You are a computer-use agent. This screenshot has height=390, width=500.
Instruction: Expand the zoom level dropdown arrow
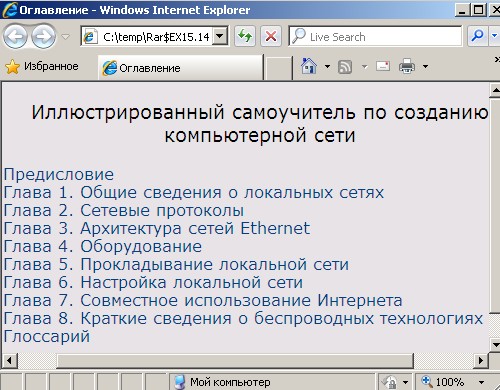[481, 382]
